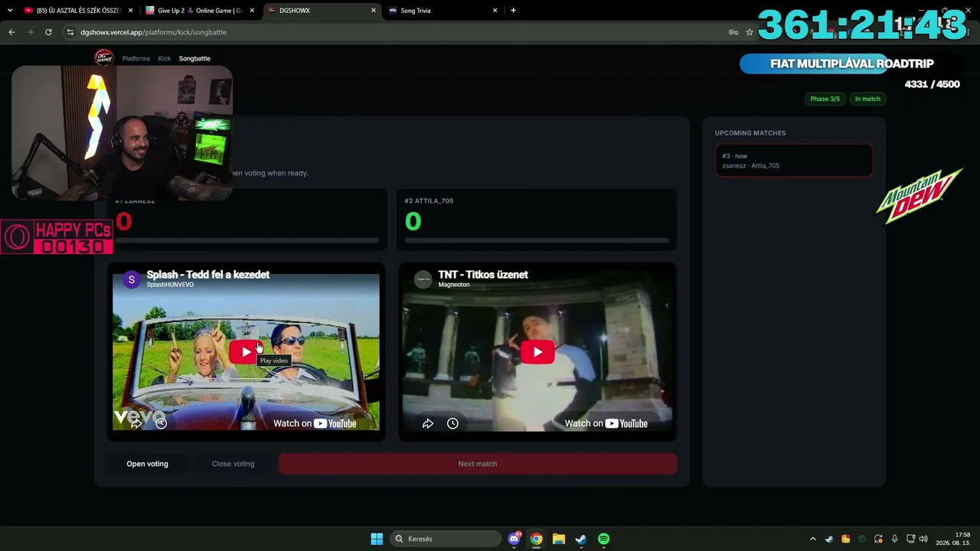Reload the current page
Screen dimensions: 980x551
48,32
